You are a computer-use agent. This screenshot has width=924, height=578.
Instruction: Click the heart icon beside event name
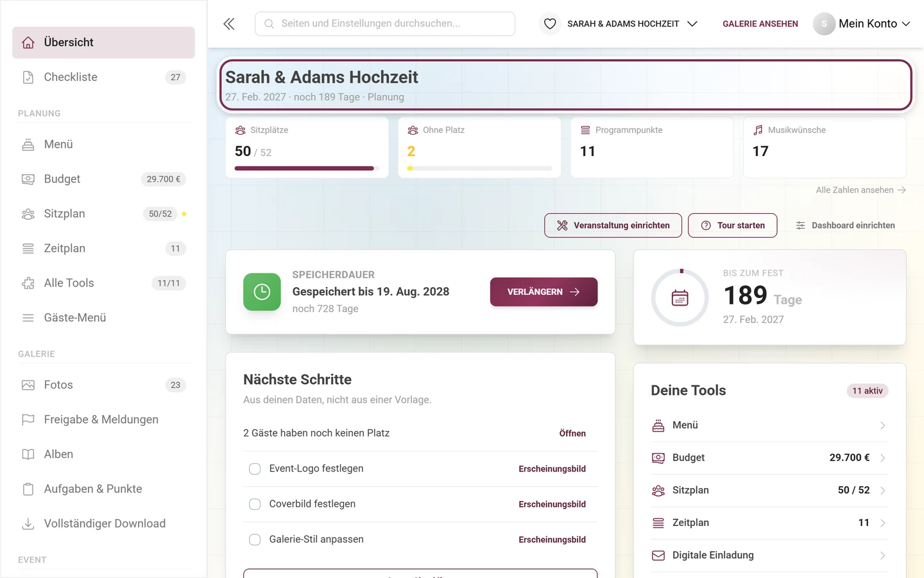point(550,24)
